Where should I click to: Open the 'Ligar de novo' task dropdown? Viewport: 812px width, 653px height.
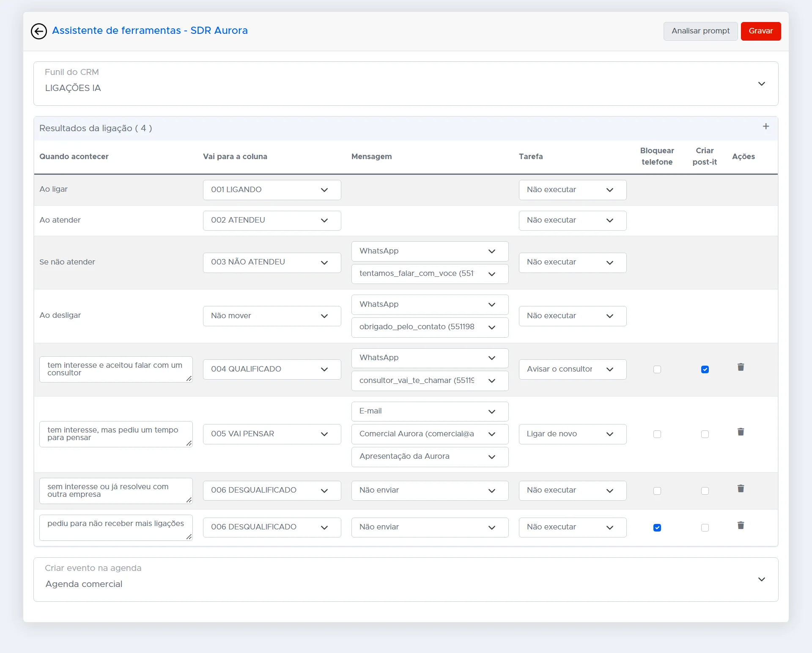pyautogui.click(x=573, y=434)
